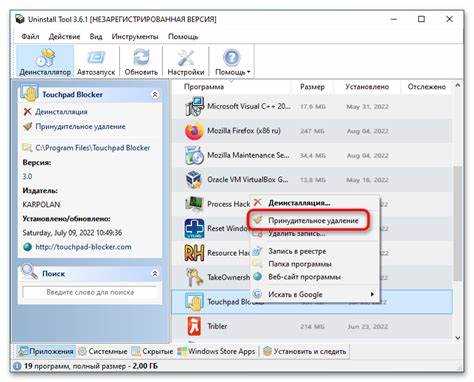Open the Файл menu
The image size is (474, 382).
pos(30,36)
